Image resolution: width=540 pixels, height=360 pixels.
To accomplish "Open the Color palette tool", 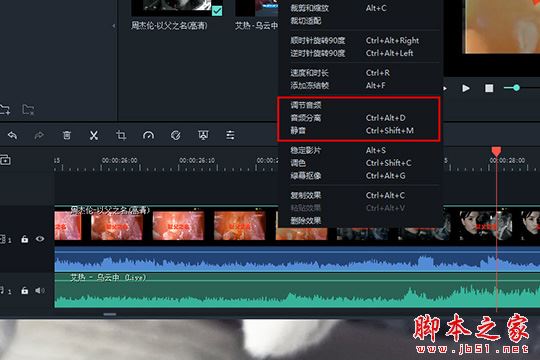I will [x=176, y=135].
